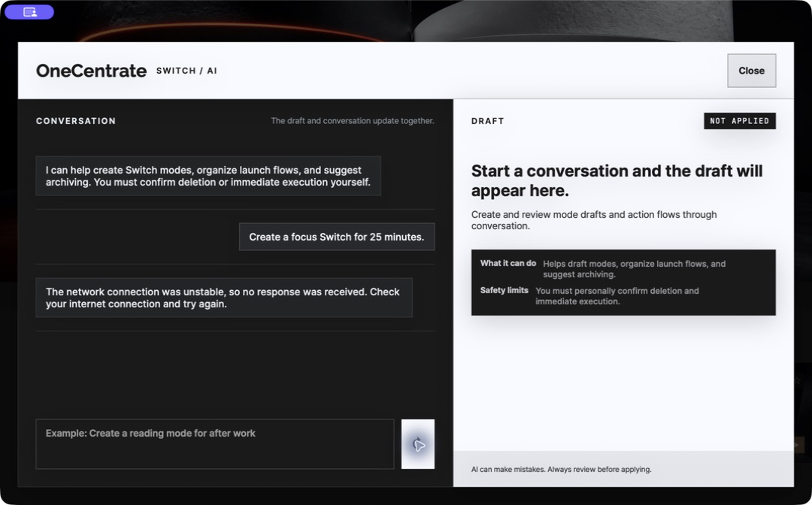
Task: Click the 'What it can do' label
Action: click(x=508, y=263)
